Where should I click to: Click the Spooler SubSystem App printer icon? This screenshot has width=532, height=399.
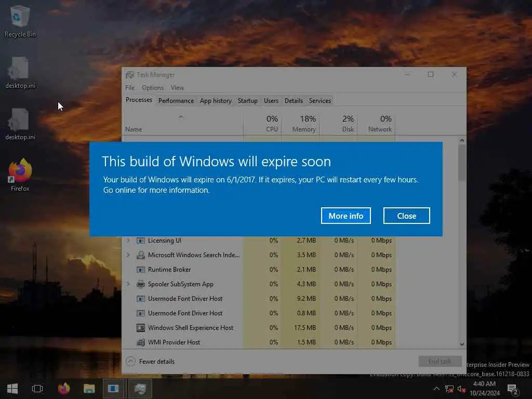click(140, 284)
